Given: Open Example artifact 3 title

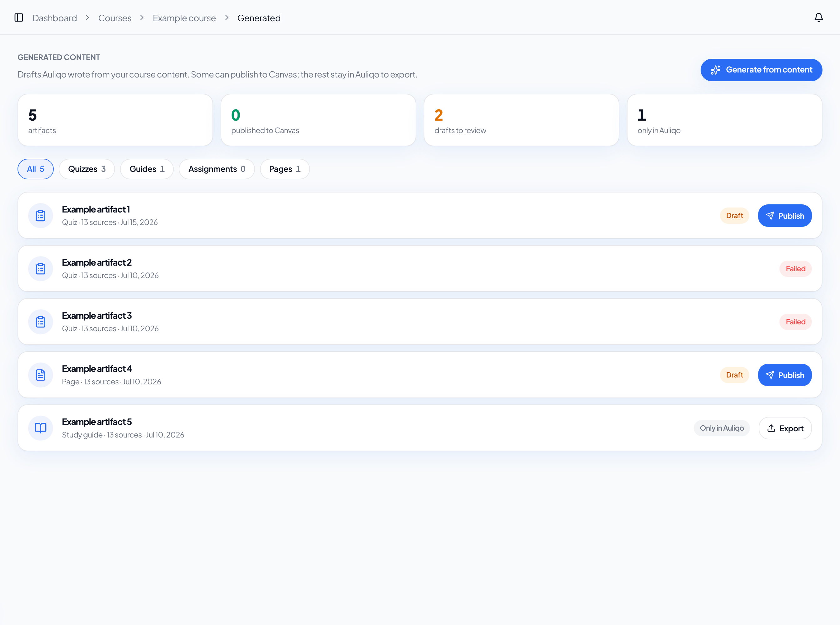Looking at the screenshot, I should (x=97, y=316).
